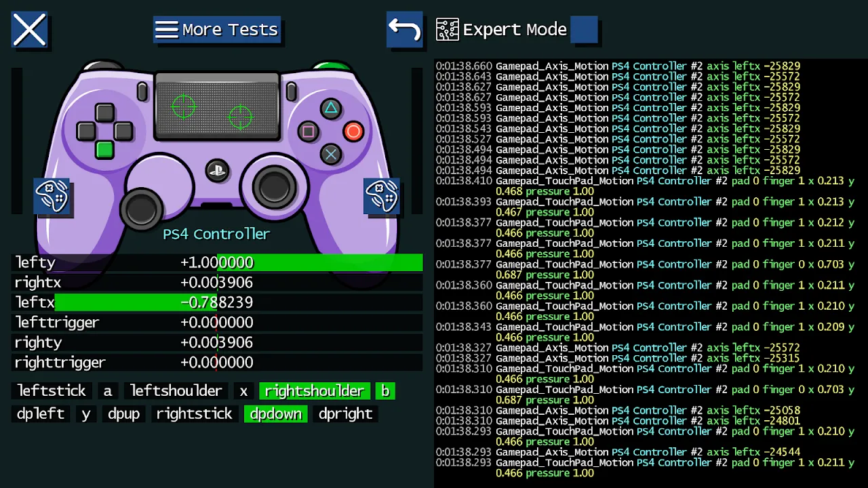This screenshot has height=488, width=868.
Task: Click the left touchpad finger crosshair
Action: pos(184,106)
